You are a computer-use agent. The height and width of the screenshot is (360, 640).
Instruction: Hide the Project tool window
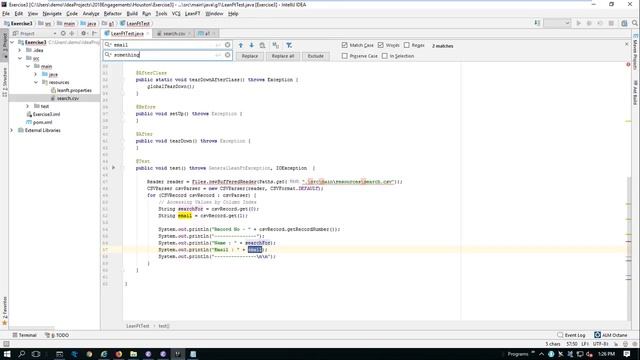tap(94, 33)
